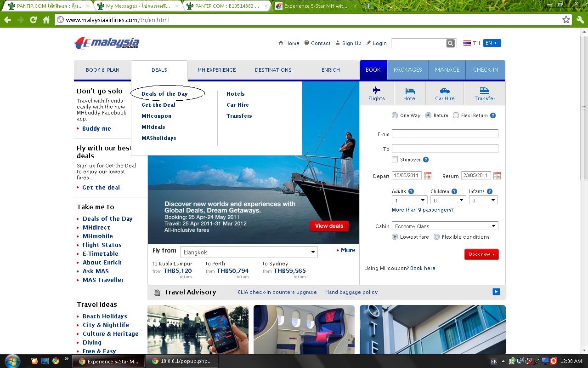Click More than 9 passengers link
The image size is (588, 368).
(423, 210)
